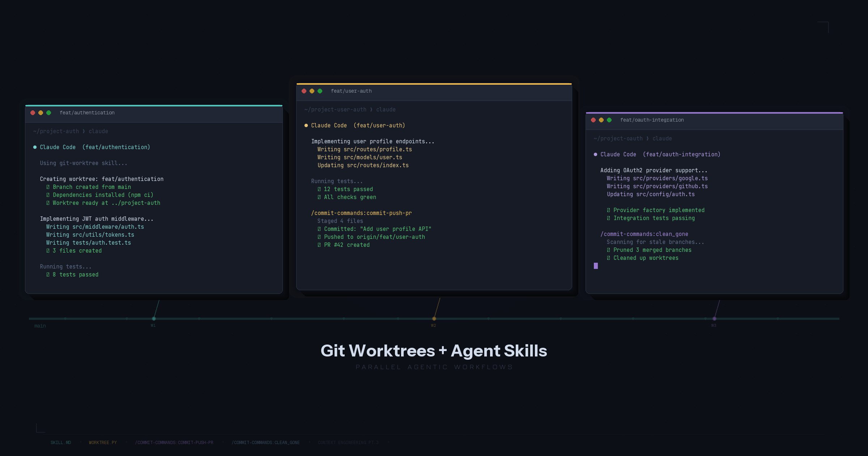
Task: Click 'Writing src/routes/profile.ts' line
Action: pos(365,149)
